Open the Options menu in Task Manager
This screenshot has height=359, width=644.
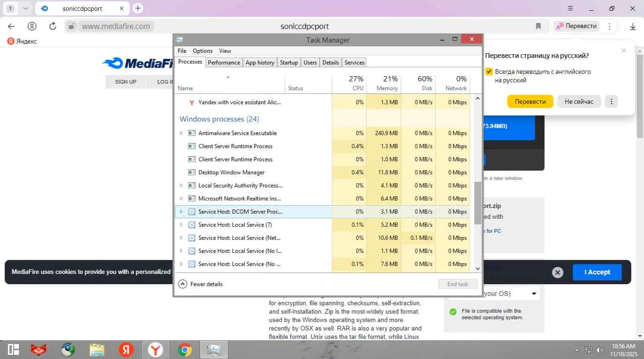203,51
